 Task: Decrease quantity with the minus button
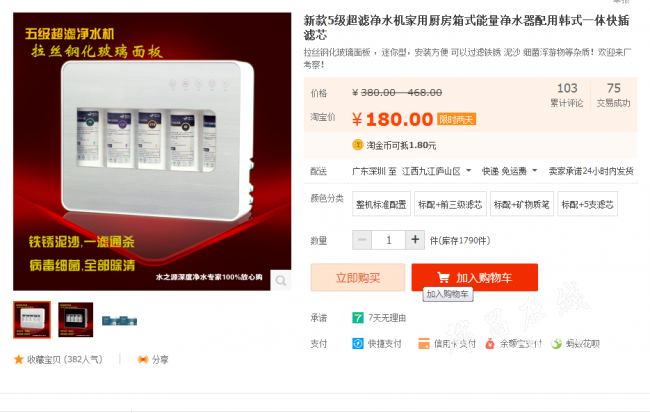coord(362,240)
